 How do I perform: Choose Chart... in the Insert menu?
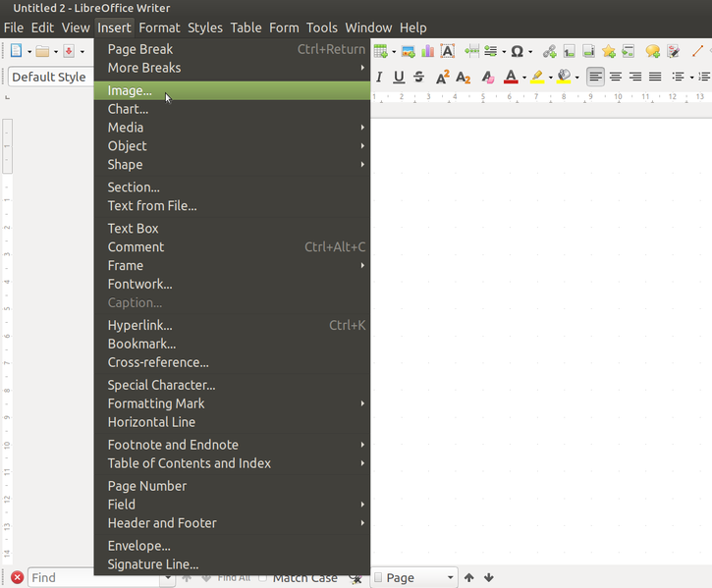pyautogui.click(x=232, y=109)
